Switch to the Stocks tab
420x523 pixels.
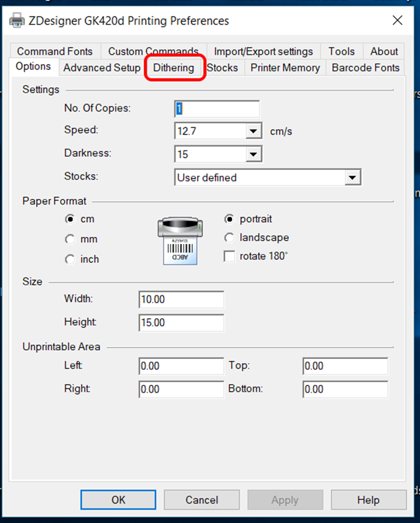[x=222, y=68]
